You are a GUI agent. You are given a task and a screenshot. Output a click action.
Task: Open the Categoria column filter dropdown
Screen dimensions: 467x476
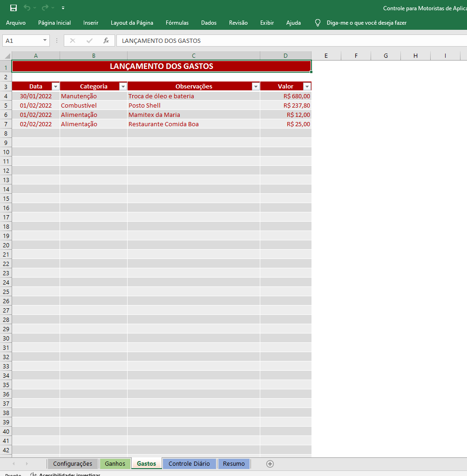pyautogui.click(x=123, y=87)
